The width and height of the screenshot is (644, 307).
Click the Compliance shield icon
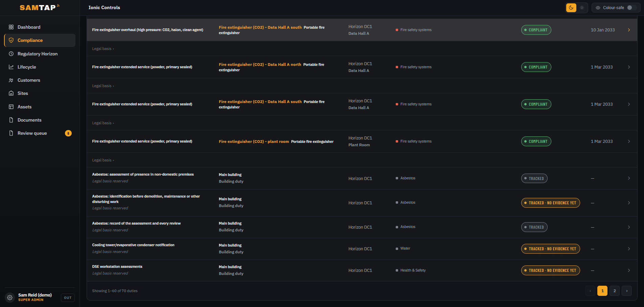pos(11,40)
